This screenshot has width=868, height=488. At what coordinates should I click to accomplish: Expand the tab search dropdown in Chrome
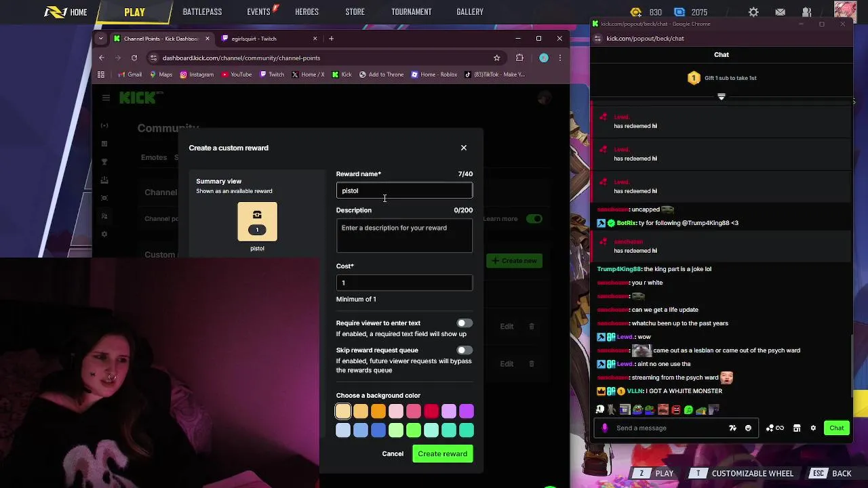[x=100, y=39]
